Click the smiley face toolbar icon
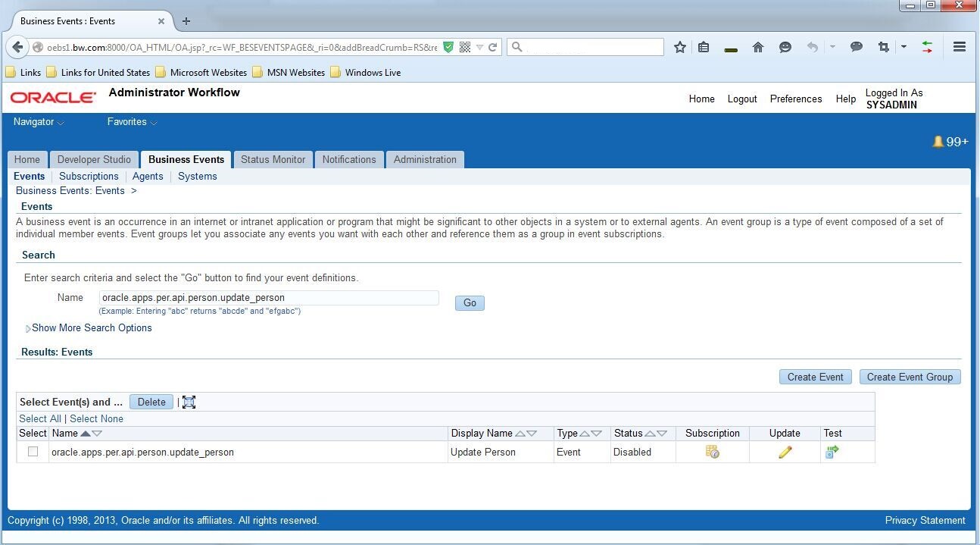 (x=785, y=47)
